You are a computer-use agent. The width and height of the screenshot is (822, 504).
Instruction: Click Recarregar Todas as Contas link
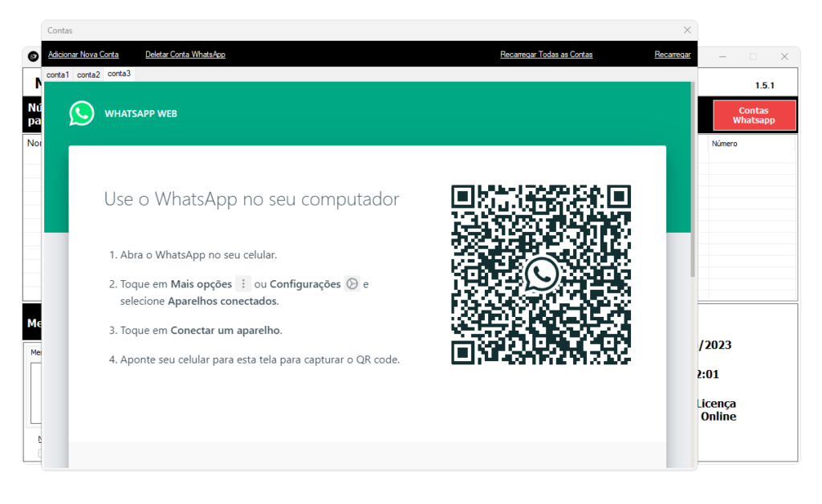coord(546,55)
